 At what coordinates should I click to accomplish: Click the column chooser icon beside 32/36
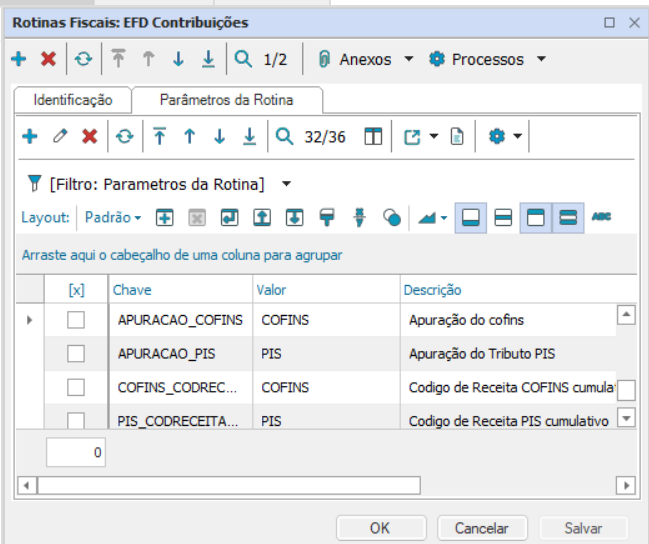coord(372,137)
